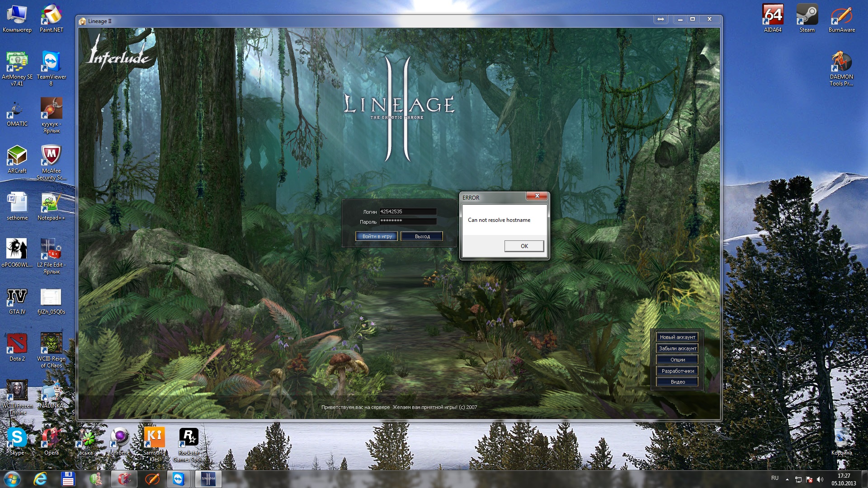Screen dimensions: 868x488
Task: Select the Opera desktop icon
Action: click(x=52, y=442)
